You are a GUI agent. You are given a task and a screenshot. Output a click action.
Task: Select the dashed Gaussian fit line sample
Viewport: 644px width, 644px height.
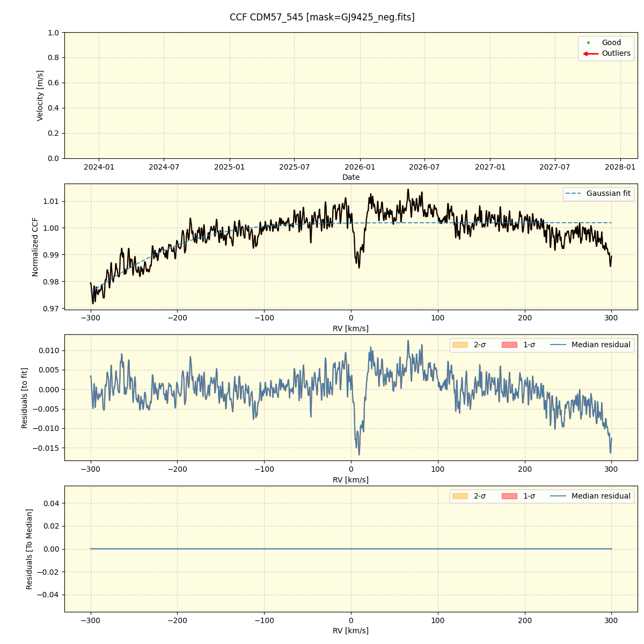pyautogui.click(x=572, y=194)
